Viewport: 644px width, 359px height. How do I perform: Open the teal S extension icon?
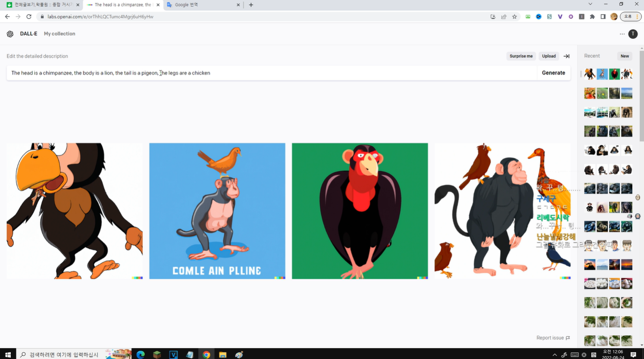click(549, 16)
